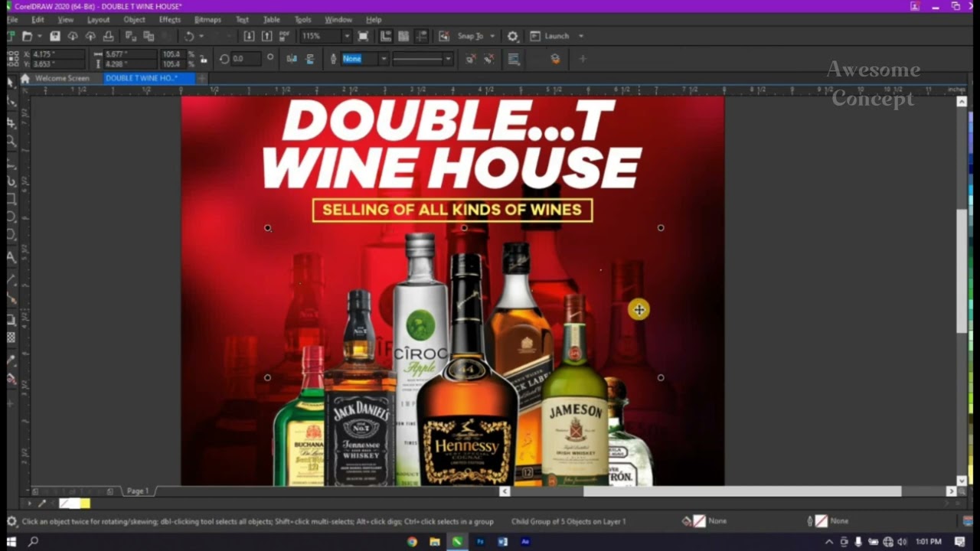Click the Full-screen preview icon
The height and width of the screenshot is (551, 980).
[x=363, y=36]
